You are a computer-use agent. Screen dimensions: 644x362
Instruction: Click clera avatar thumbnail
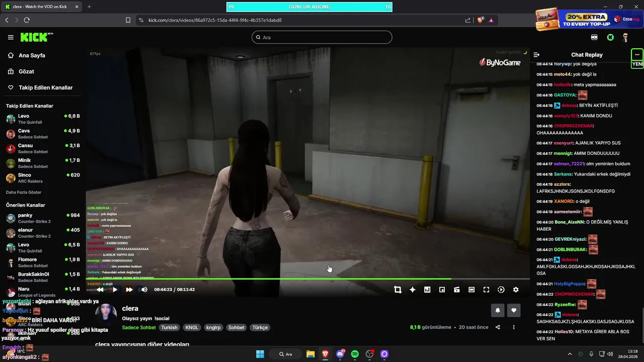click(x=106, y=314)
